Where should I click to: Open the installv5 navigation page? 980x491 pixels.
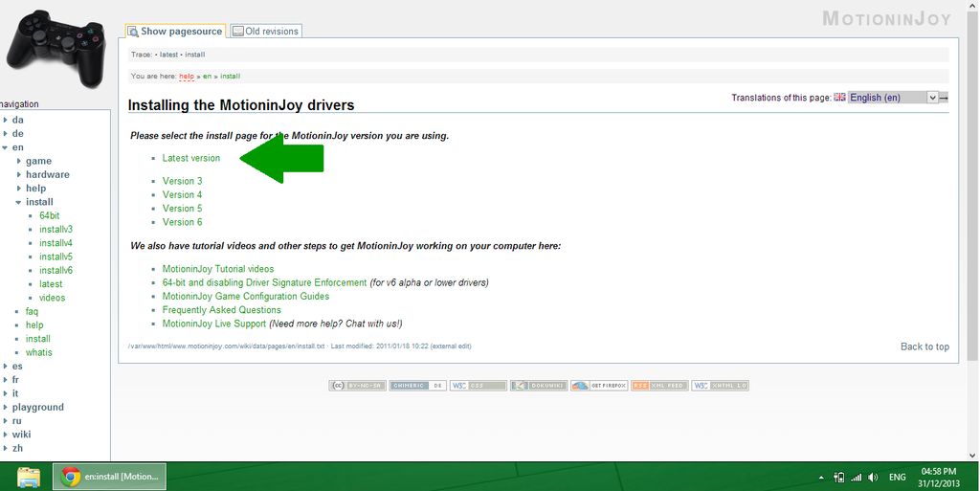pyautogui.click(x=56, y=257)
